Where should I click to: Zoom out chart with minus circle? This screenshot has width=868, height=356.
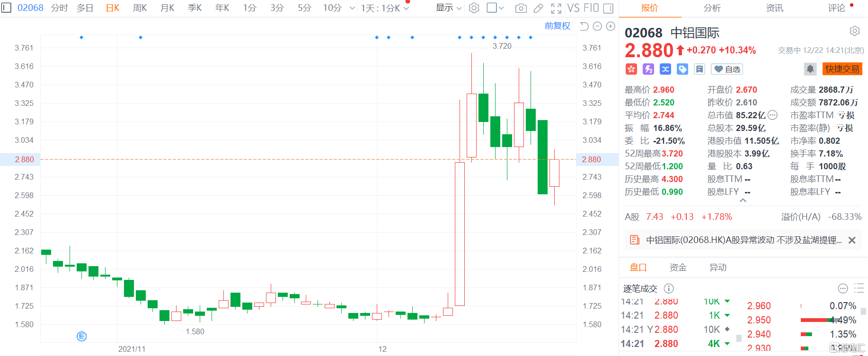pyautogui.click(x=597, y=26)
